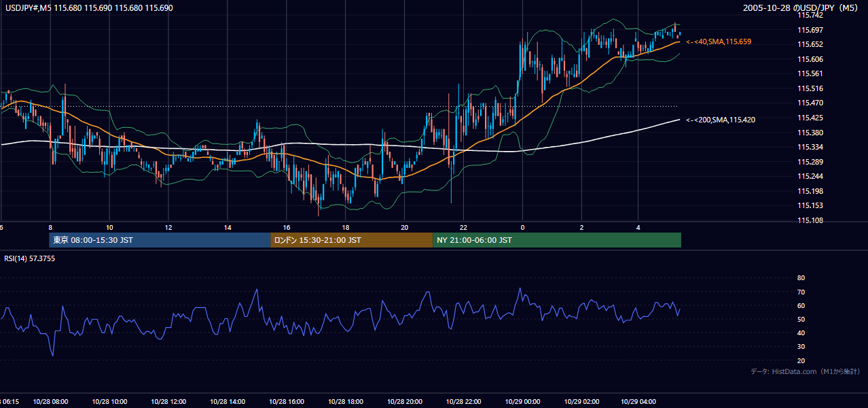The image size is (868, 408).
Task: Click hour tick 0 under price chart
Action: pyautogui.click(x=523, y=228)
